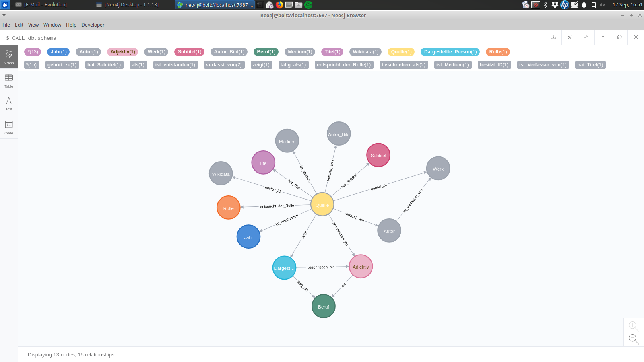Screen dimensions: 644x362
Task: Zoom out of the graph
Action: (x=634, y=339)
